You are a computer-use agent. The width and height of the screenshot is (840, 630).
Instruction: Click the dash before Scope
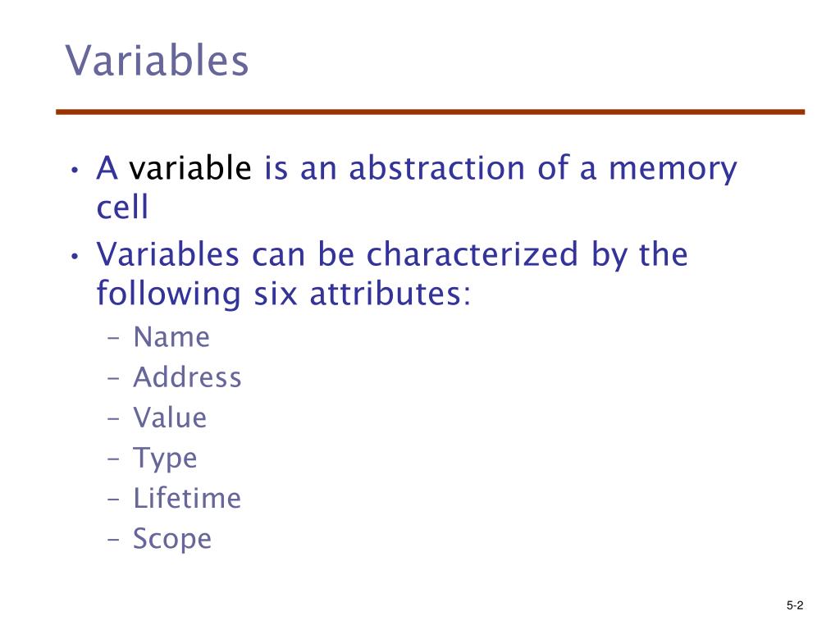point(113,540)
